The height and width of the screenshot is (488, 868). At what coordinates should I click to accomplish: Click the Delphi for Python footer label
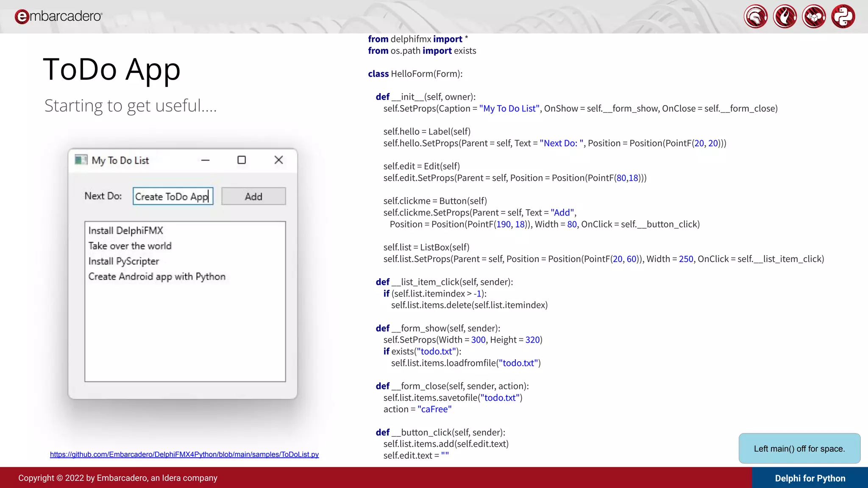pyautogui.click(x=810, y=478)
